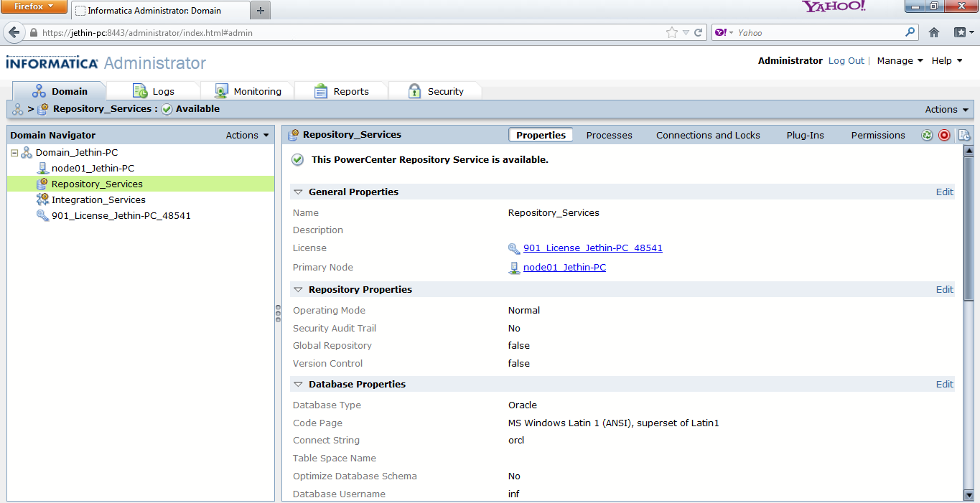Switch to the Monitoring tab
The image size is (980, 503).
click(248, 91)
